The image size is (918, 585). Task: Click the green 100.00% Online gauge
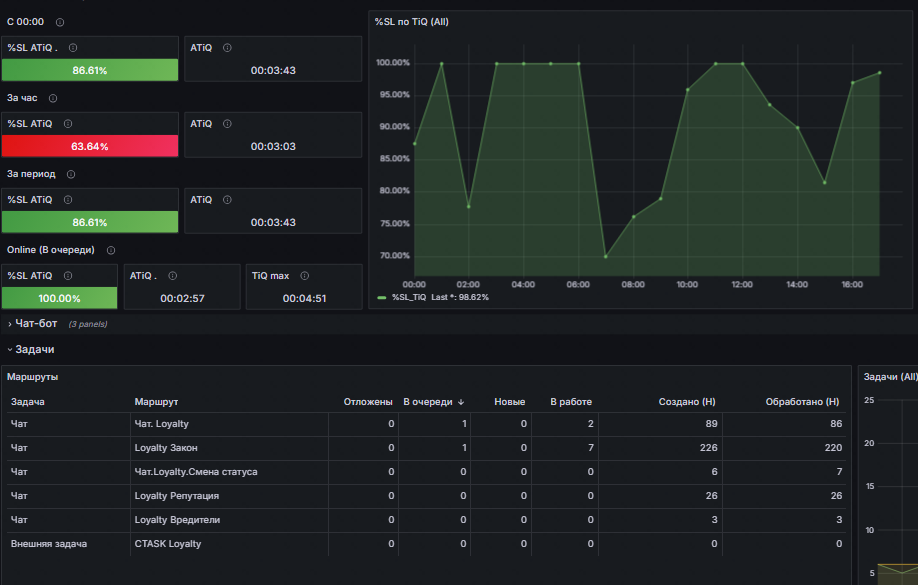coord(59,298)
